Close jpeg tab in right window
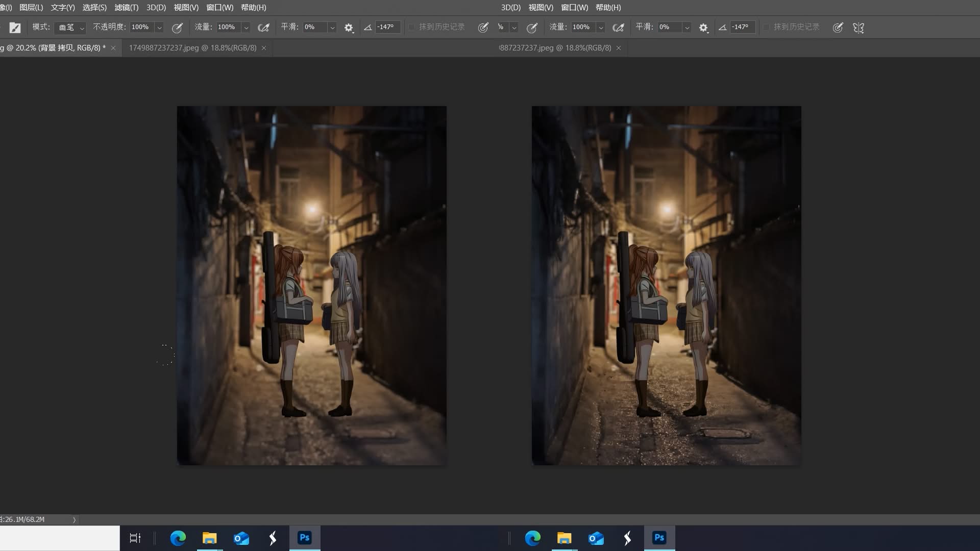 pyautogui.click(x=619, y=48)
